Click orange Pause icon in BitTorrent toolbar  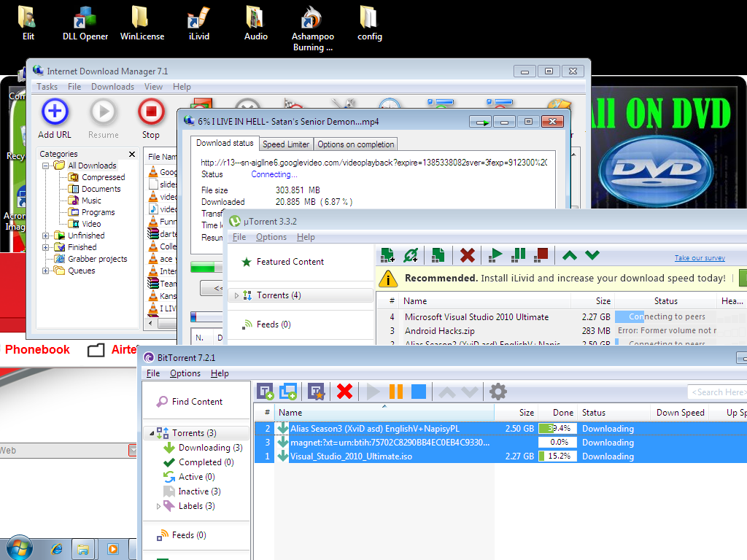coord(396,392)
